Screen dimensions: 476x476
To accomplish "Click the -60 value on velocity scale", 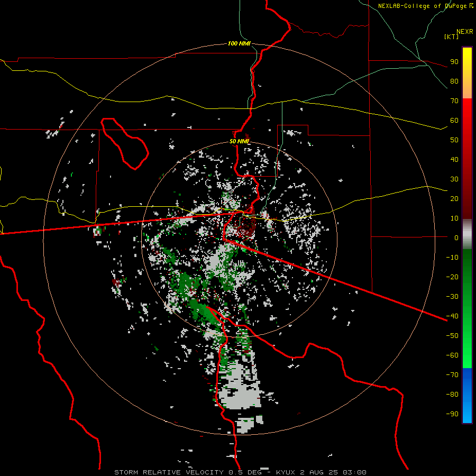I will point(452,355).
